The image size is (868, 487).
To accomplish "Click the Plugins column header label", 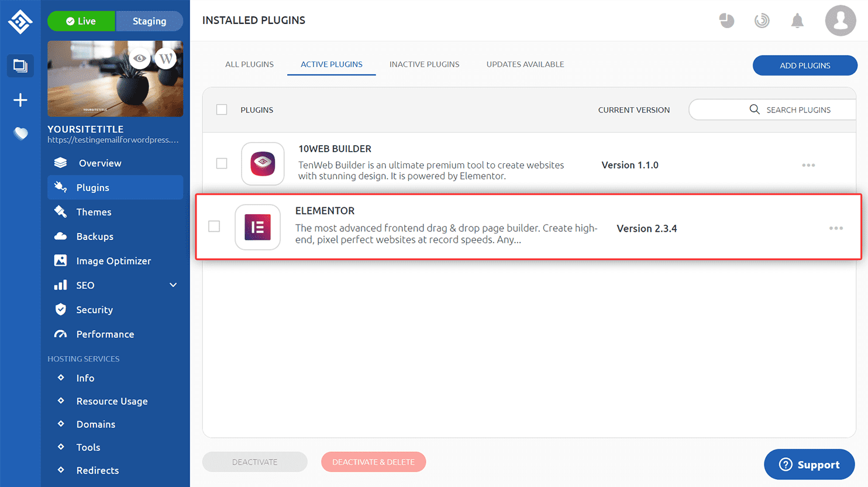I will (257, 110).
